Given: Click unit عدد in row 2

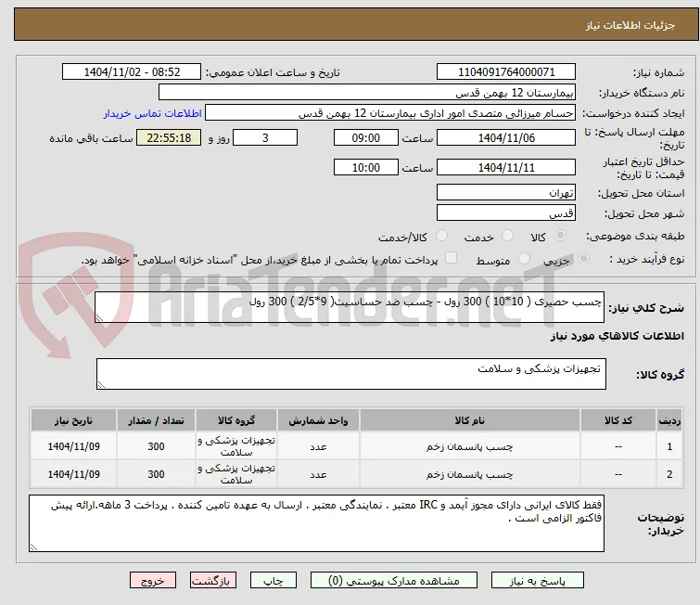Looking at the screenshot, I should click(x=318, y=474).
